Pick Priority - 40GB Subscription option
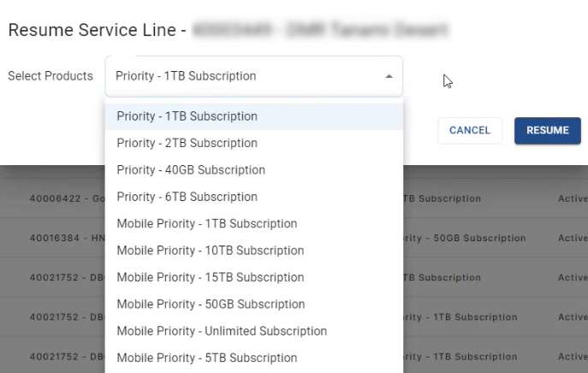This screenshot has width=588, height=373. coord(191,170)
